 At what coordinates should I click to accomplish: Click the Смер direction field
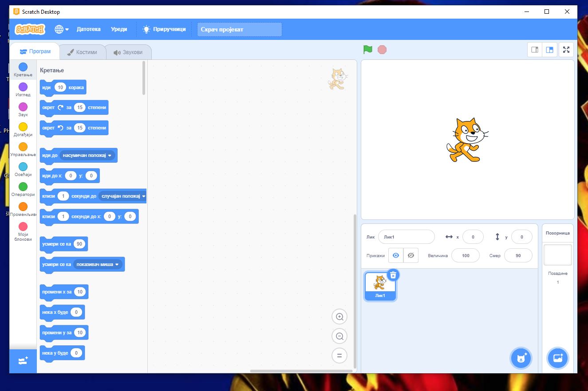518,255
